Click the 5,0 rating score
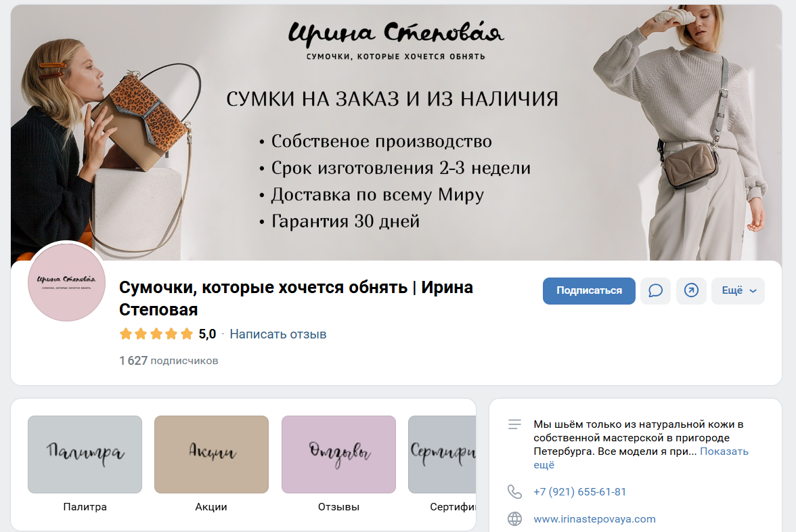The height and width of the screenshot is (532, 796). (207, 334)
